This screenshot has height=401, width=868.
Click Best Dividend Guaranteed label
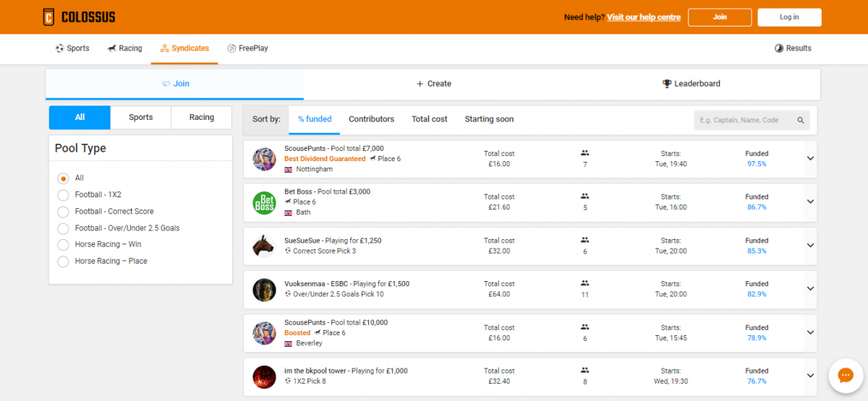325,159
